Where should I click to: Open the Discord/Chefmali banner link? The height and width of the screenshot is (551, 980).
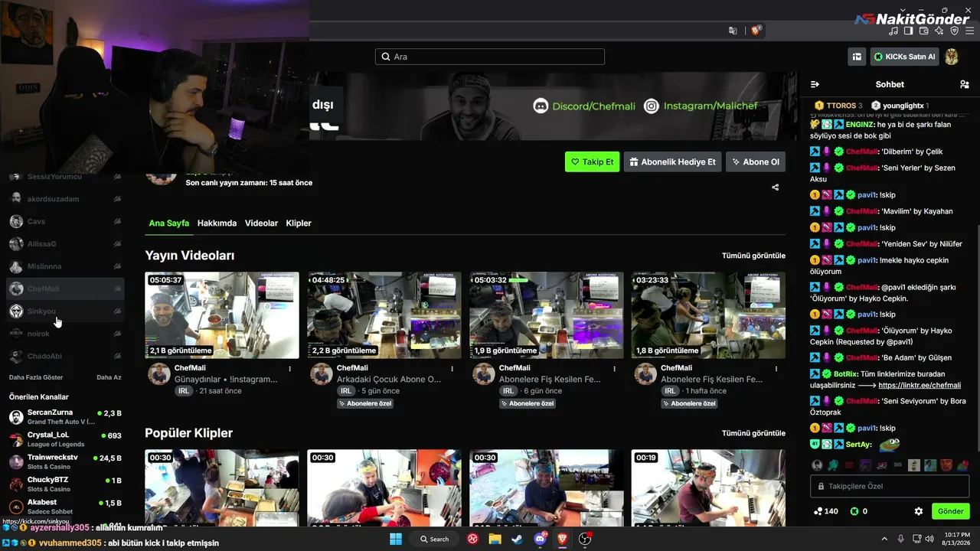(584, 106)
